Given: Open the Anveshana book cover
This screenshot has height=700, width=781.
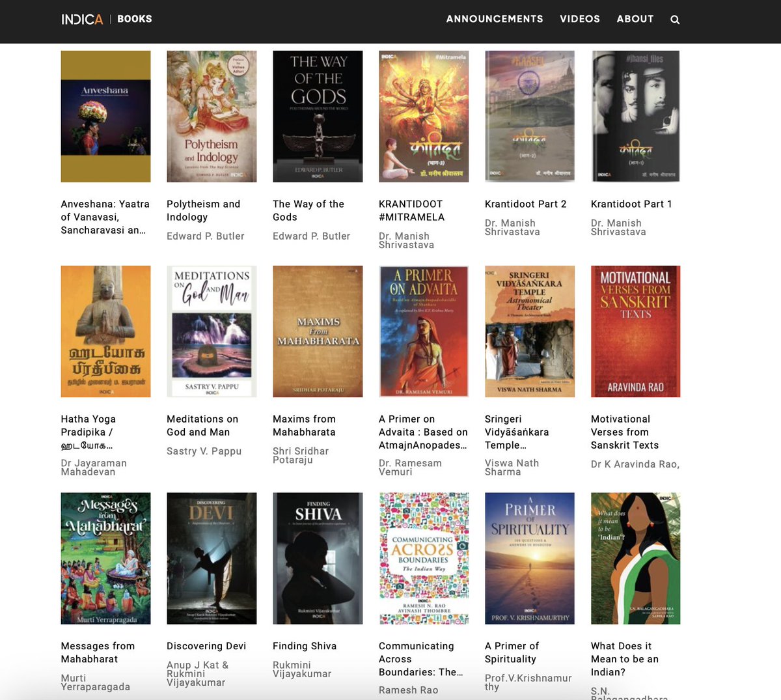Looking at the screenshot, I should [x=105, y=117].
